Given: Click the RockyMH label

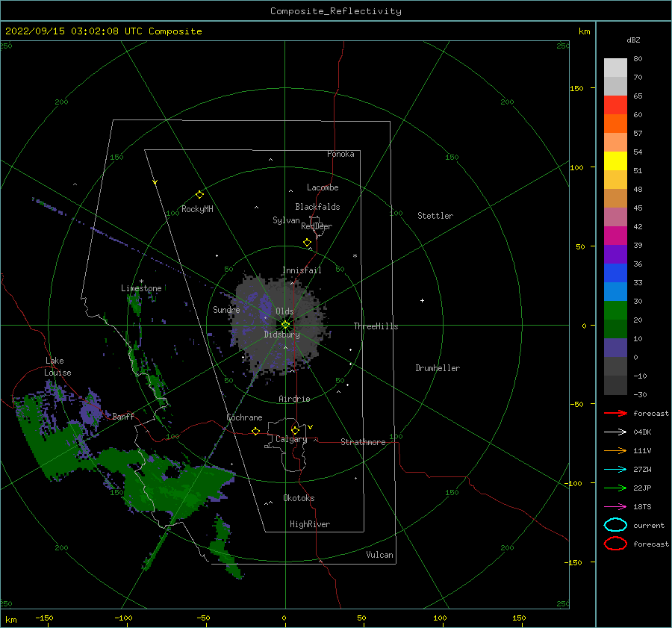Looking at the screenshot, I should point(197,209).
